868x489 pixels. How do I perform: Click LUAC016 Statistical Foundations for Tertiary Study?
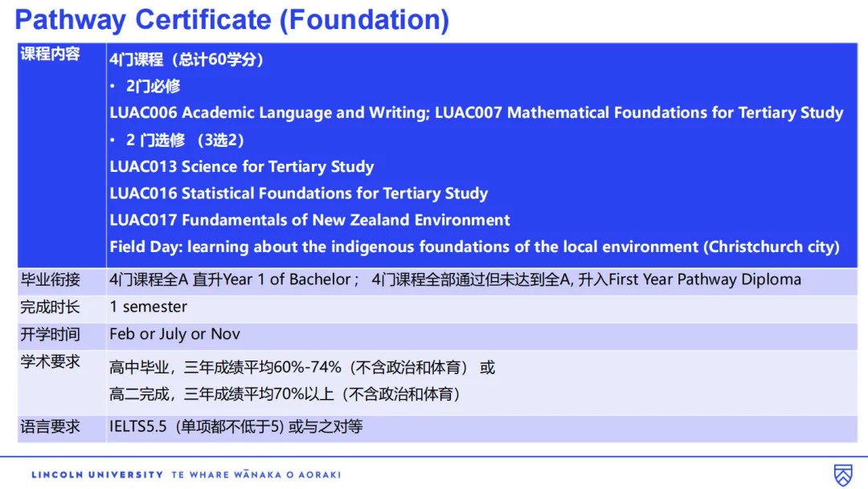point(298,194)
